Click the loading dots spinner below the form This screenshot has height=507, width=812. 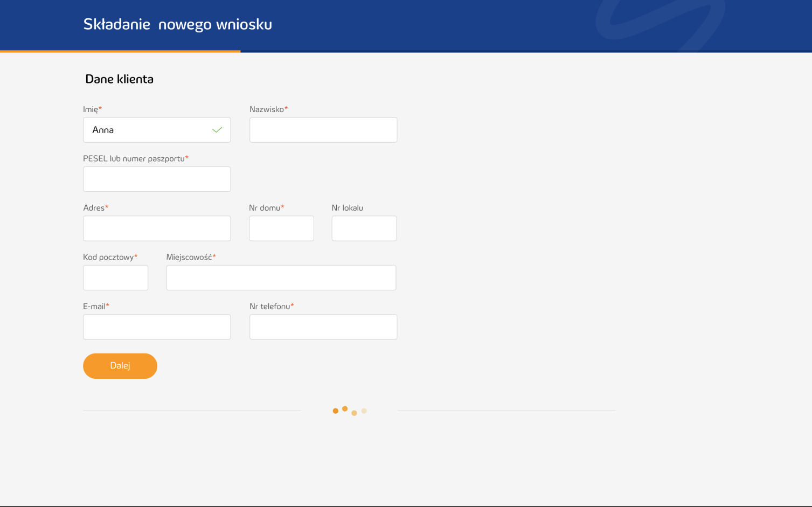(349, 411)
